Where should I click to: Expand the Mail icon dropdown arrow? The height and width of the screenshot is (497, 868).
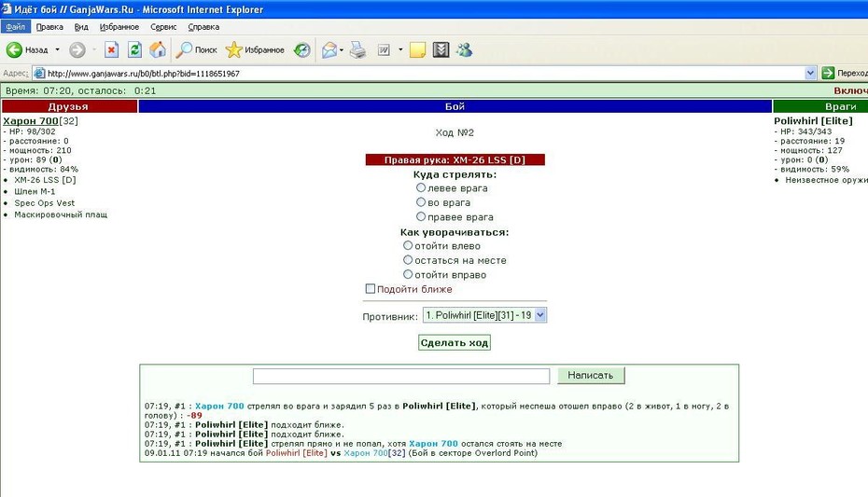click(x=342, y=49)
